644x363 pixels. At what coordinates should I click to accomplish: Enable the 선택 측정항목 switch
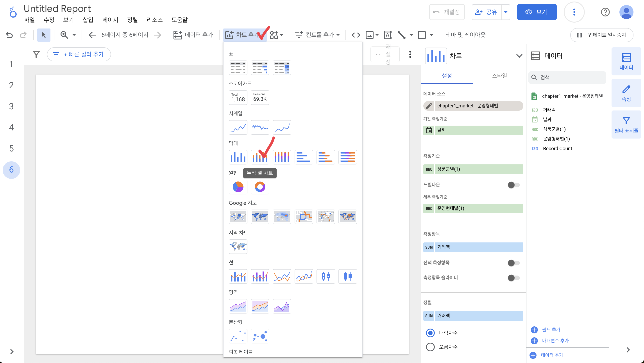(x=513, y=263)
